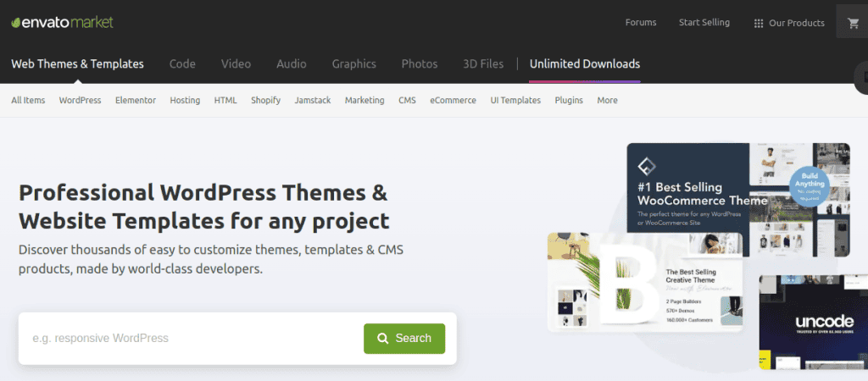Click the Envato Market logo
868x381 pixels.
click(62, 22)
